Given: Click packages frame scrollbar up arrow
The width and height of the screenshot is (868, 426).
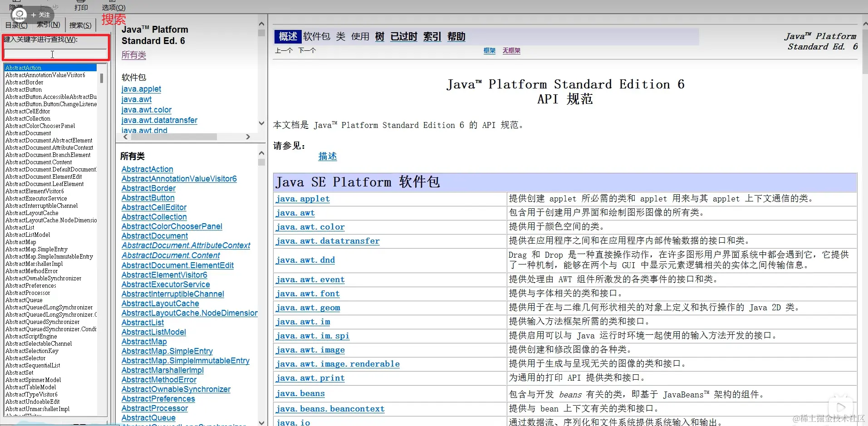Looking at the screenshot, I should [261, 24].
